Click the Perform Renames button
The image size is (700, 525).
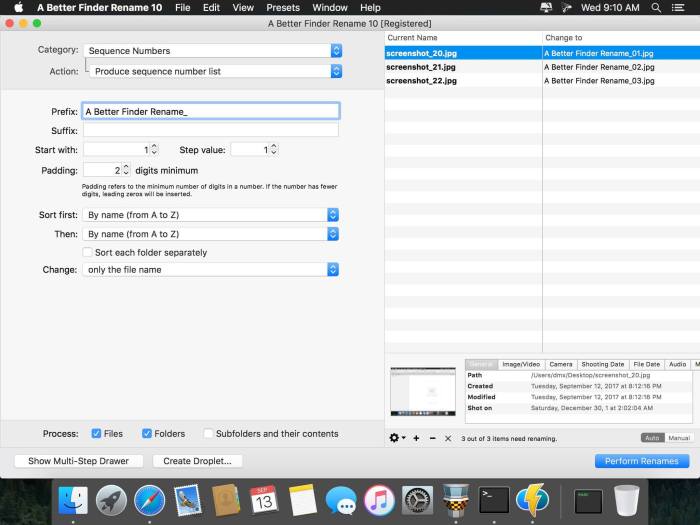pyautogui.click(x=641, y=461)
